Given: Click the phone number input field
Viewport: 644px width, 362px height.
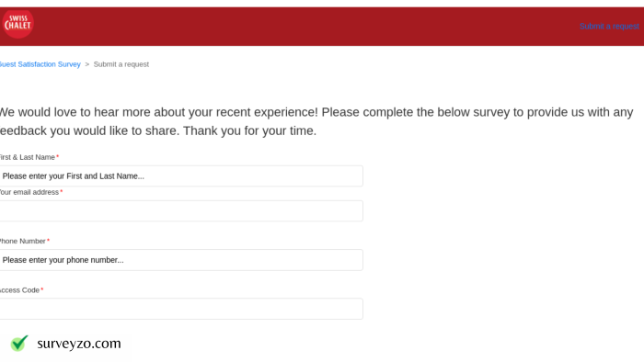Looking at the screenshot, I should 181,260.
